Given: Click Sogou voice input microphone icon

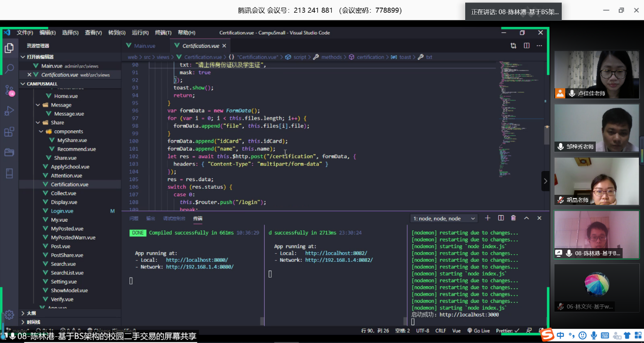Looking at the screenshot, I should coord(593,335).
